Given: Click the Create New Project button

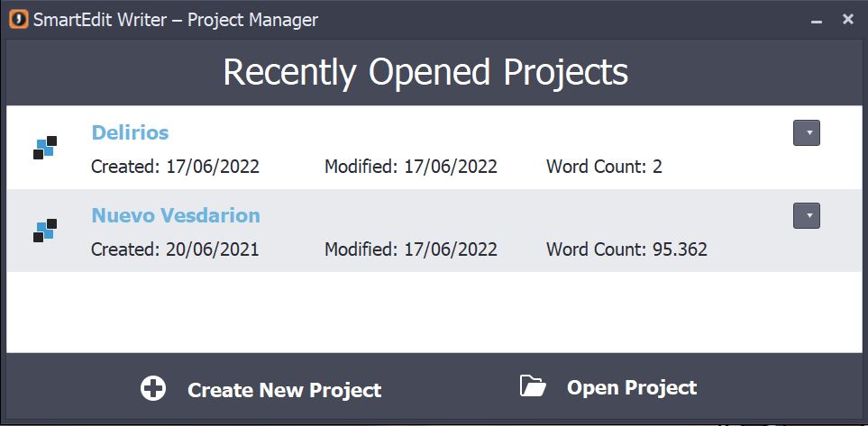Looking at the screenshot, I should pos(284,390).
